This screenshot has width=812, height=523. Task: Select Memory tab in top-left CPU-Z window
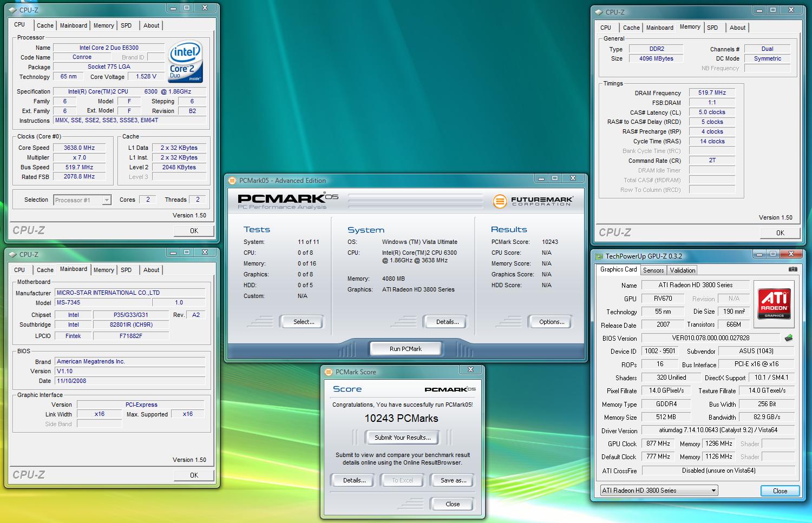click(103, 25)
